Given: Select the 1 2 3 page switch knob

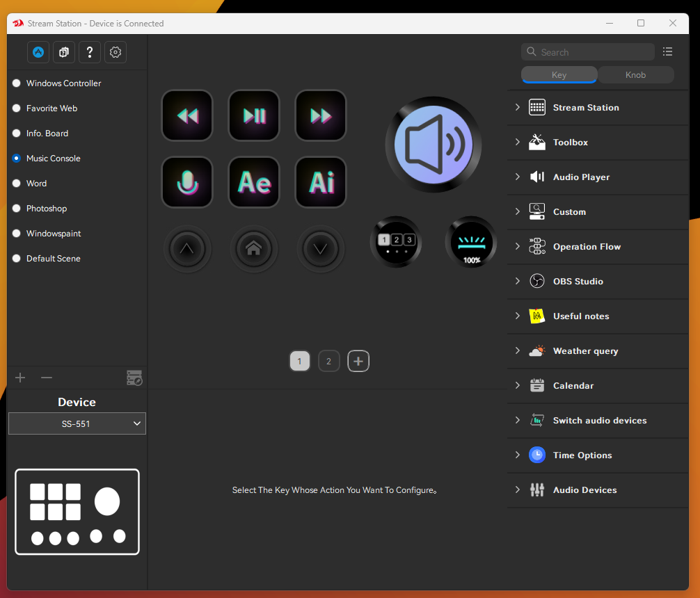Looking at the screenshot, I should (396, 242).
